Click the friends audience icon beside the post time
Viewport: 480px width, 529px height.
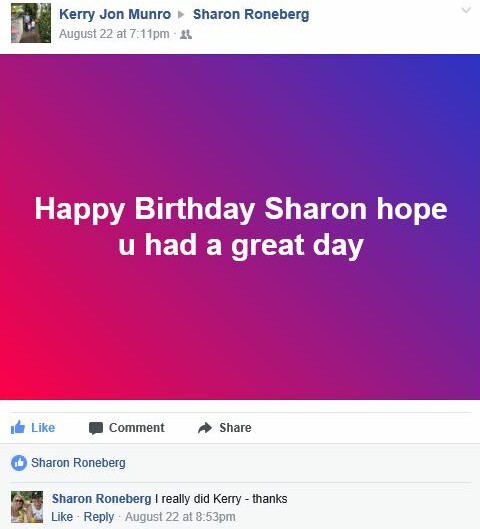[186, 34]
